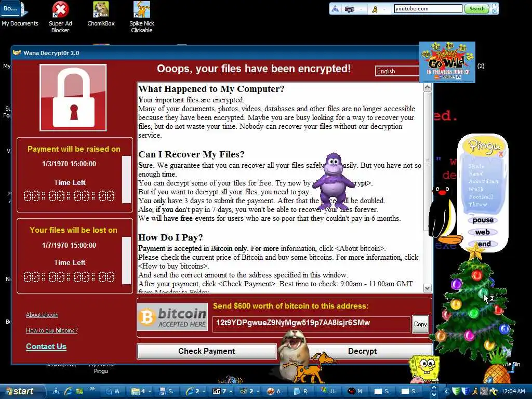Open the How to buy bitcoins? link
The image size is (532, 399).
coord(52,330)
